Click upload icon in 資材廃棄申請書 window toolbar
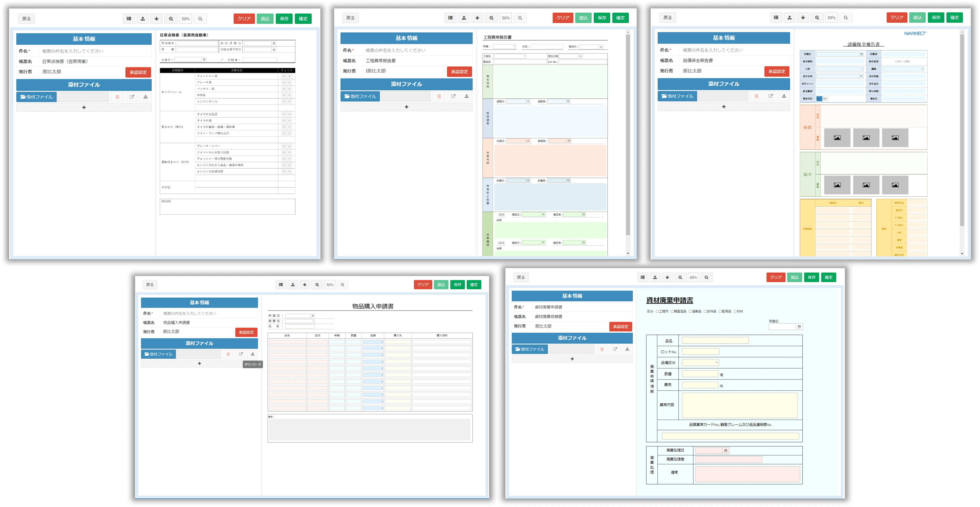This screenshot has width=980, height=507. coord(655,277)
